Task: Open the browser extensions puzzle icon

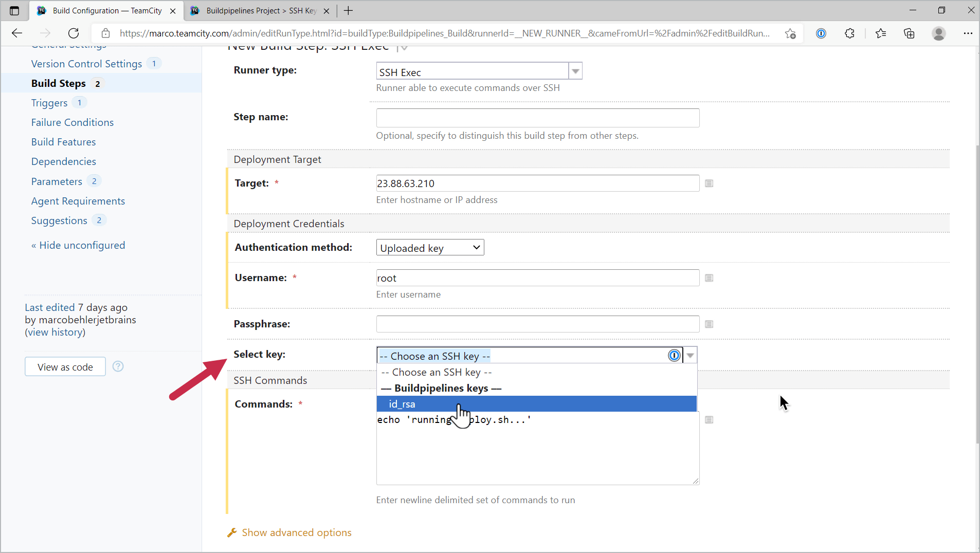Action: coord(849,33)
